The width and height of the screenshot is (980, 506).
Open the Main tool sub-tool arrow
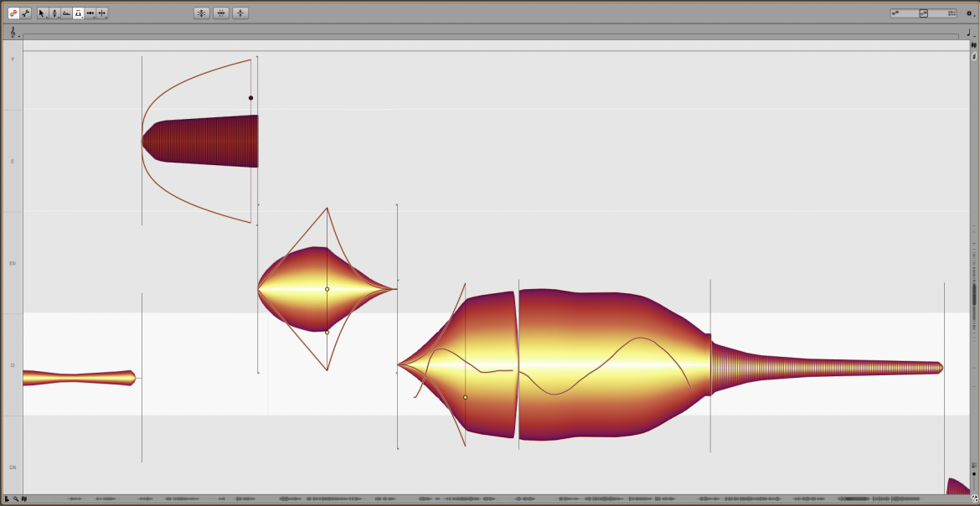47,17
